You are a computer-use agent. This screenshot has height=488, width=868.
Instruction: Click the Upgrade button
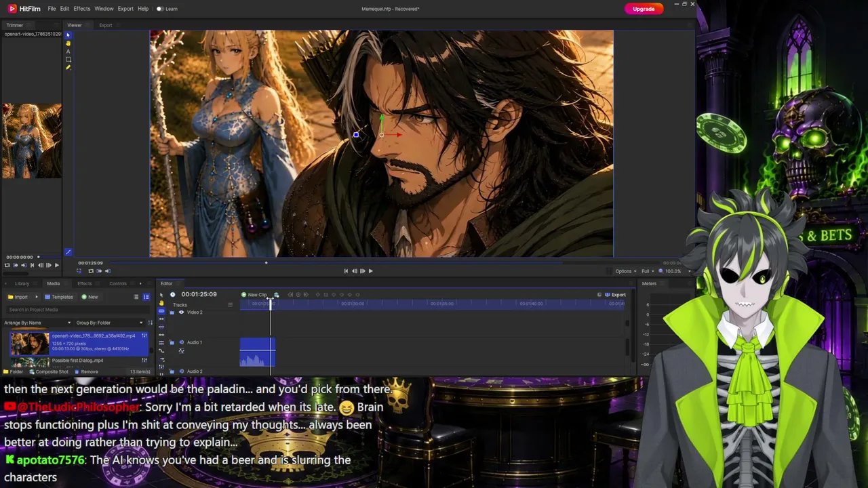tap(644, 9)
